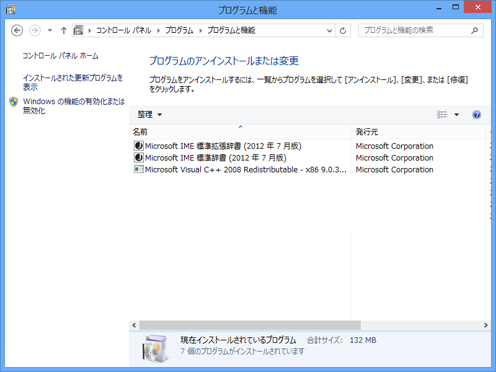Click horizontal scrollbar left arrow
Viewport: 496px width, 372px height.
(134, 325)
